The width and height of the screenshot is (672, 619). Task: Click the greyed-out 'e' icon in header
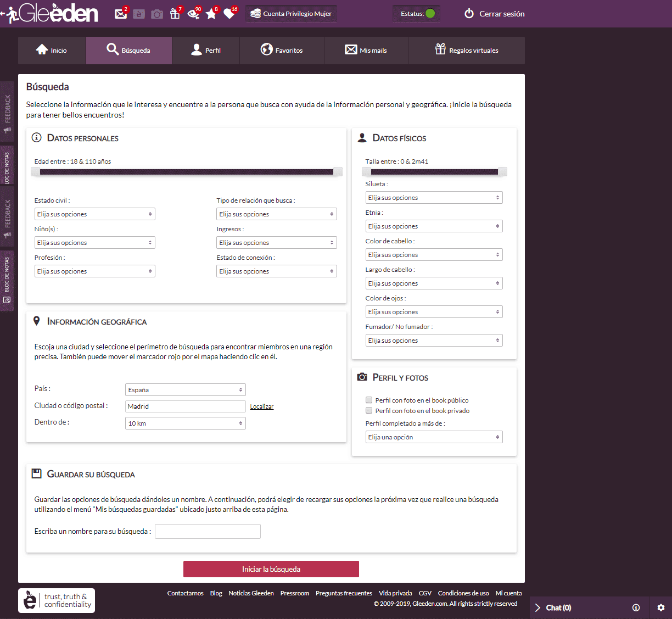(x=139, y=14)
